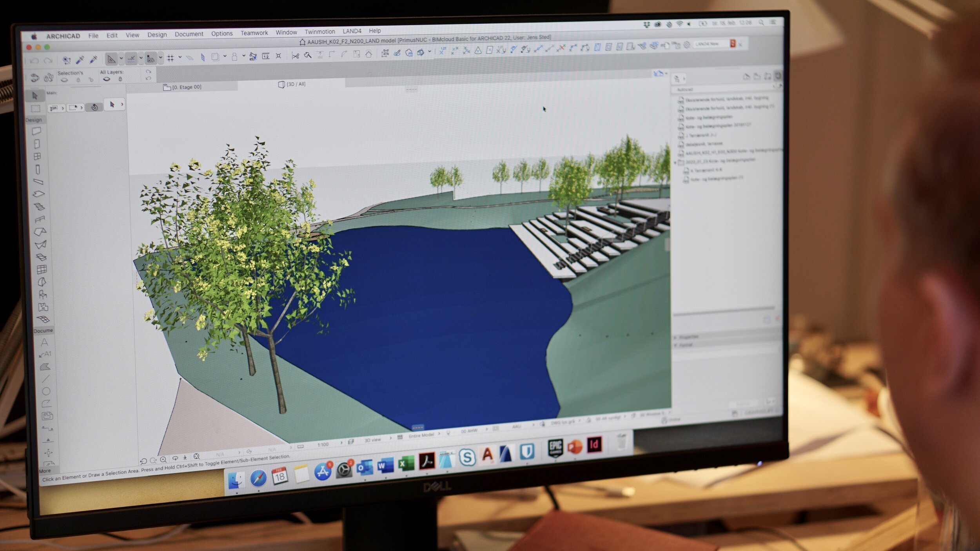
Task: Toggle the Snap Guides button in the toolbar
Action: click(131, 59)
